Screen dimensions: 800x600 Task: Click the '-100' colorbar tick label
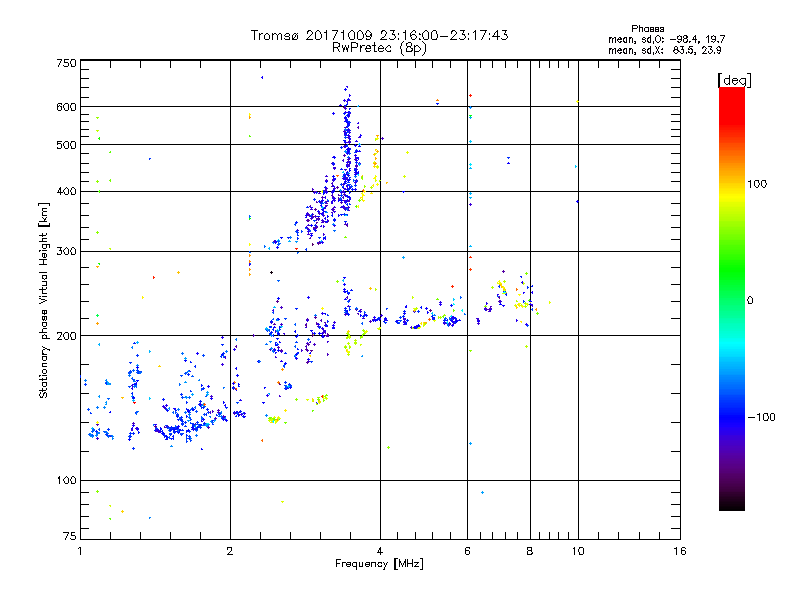click(761, 417)
